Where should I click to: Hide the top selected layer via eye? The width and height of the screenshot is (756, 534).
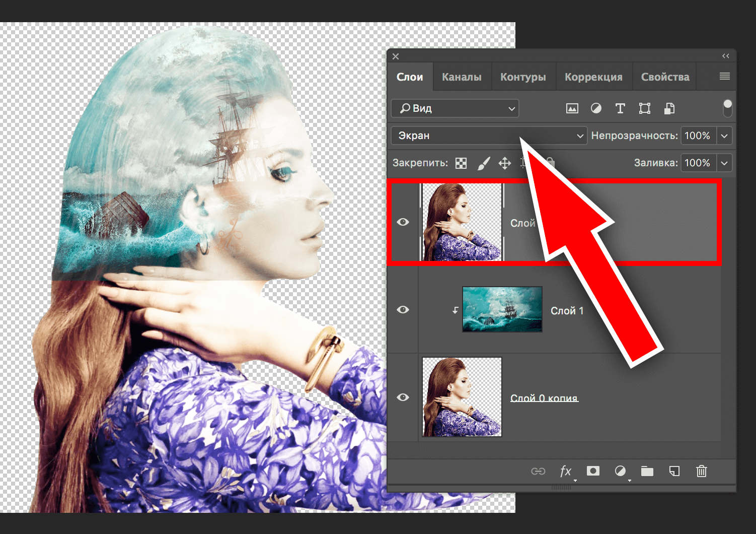tap(403, 222)
